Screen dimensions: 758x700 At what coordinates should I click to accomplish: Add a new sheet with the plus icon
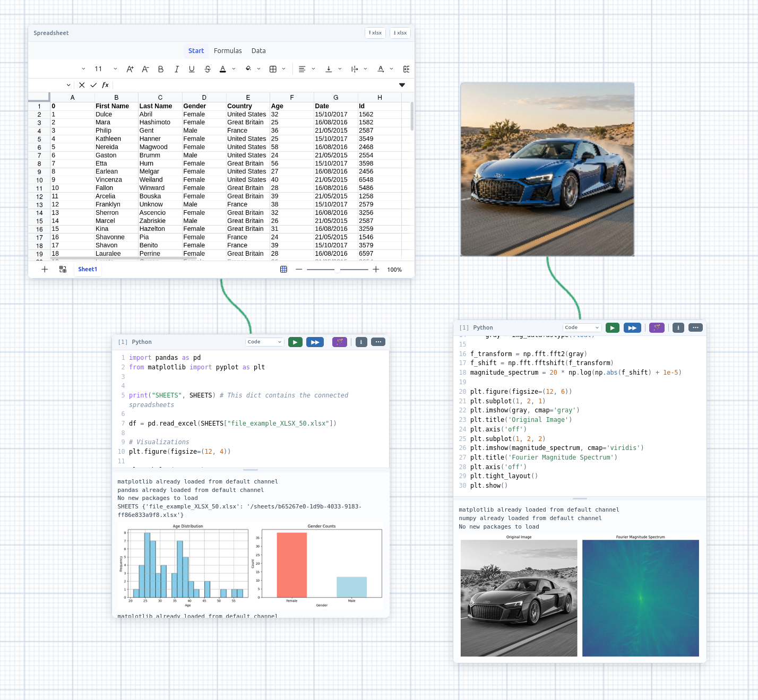[45, 270]
